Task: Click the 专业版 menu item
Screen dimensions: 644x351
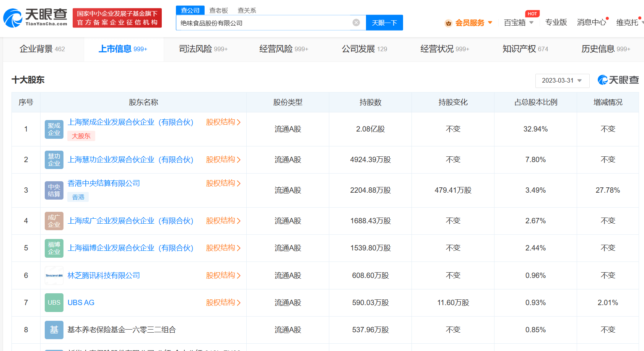Action: pyautogui.click(x=556, y=23)
